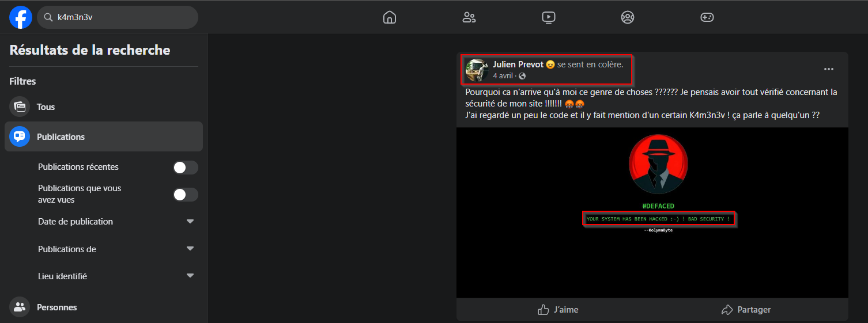This screenshot has width=868, height=323.
Task: Open the Watch video icon
Action: click(549, 17)
